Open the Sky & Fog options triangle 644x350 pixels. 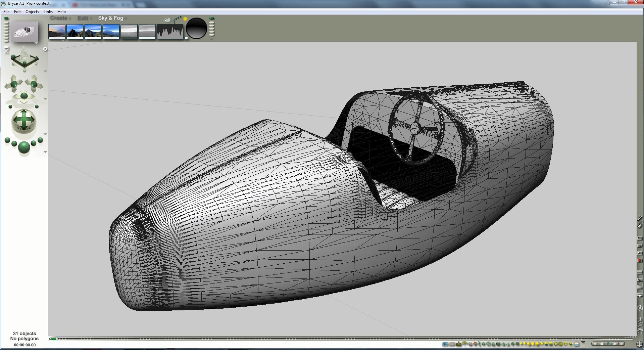point(211,39)
